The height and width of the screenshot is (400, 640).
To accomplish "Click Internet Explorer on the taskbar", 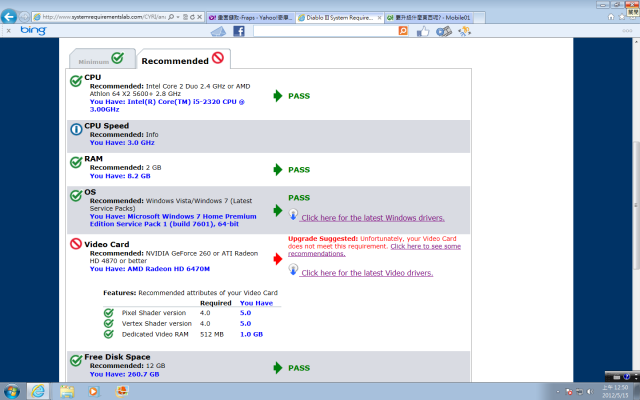I will 38,391.
